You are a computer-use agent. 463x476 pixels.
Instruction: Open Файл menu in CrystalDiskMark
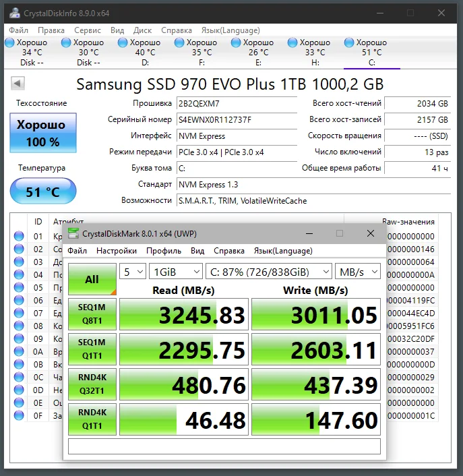77,251
